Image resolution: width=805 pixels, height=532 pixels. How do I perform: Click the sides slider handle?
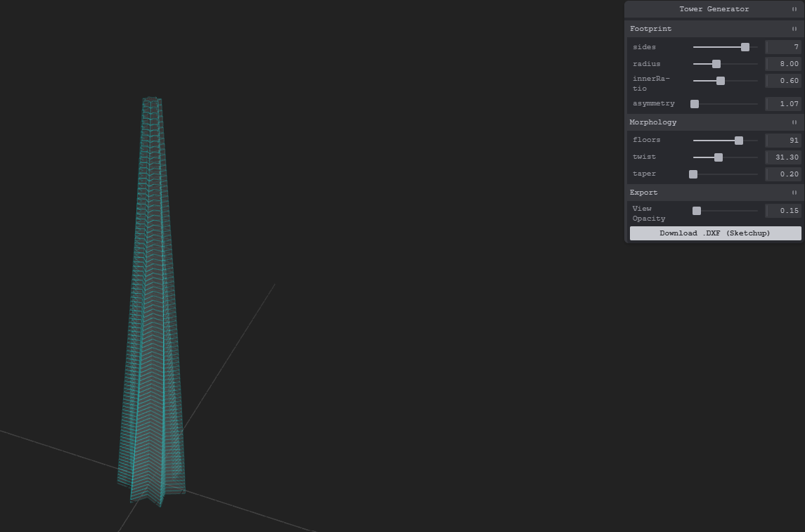click(x=745, y=47)
